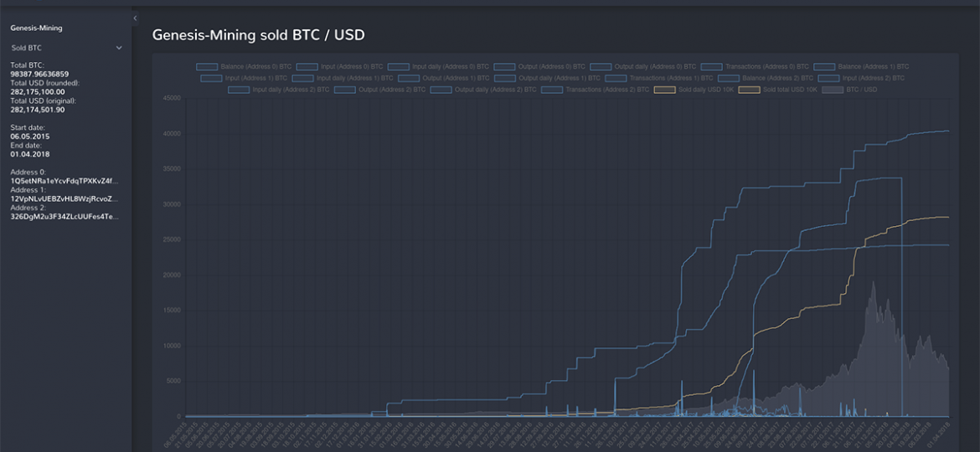
Task: Click the 45000 y-axis label
Action: [x=172, y=98]
